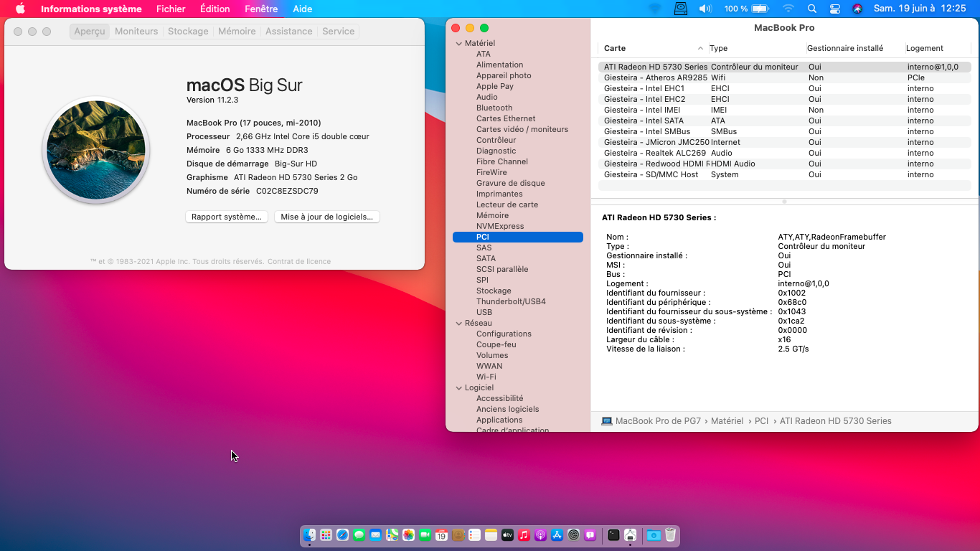
Task: Select Wi-Fi under Réseau in sidebar
Action: (x=486, y=377)
